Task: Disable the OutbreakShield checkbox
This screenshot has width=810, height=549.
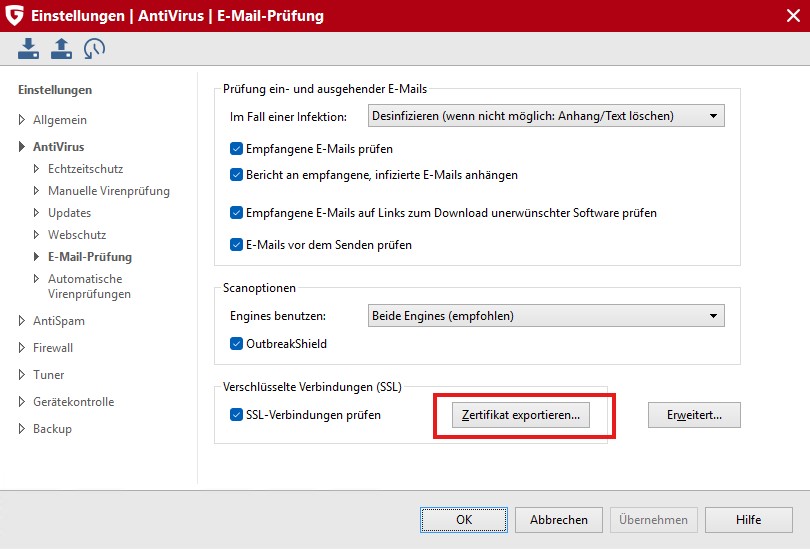Action: point(236,343)
